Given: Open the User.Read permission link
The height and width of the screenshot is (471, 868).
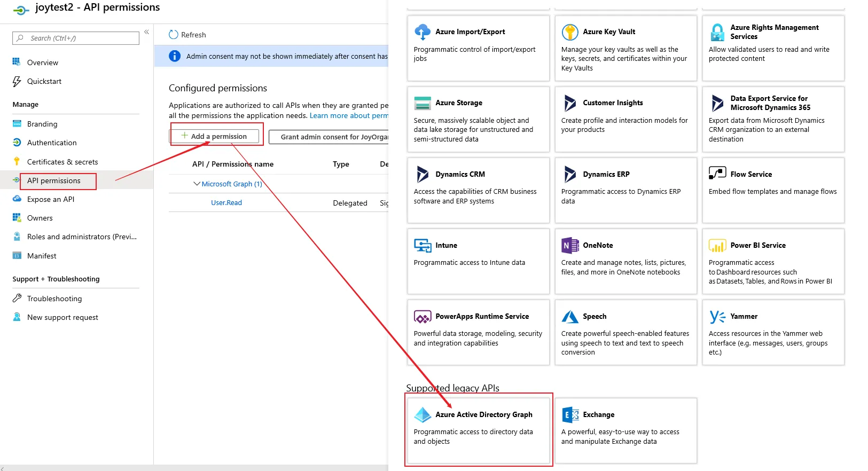Looking at the screenshot, I should [x=226, y=202].
